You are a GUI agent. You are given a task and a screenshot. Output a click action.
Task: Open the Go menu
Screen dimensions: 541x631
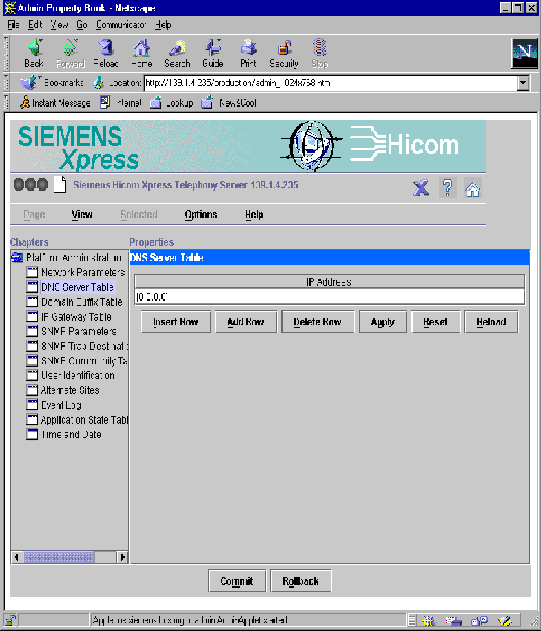click(x=82, y=25)
